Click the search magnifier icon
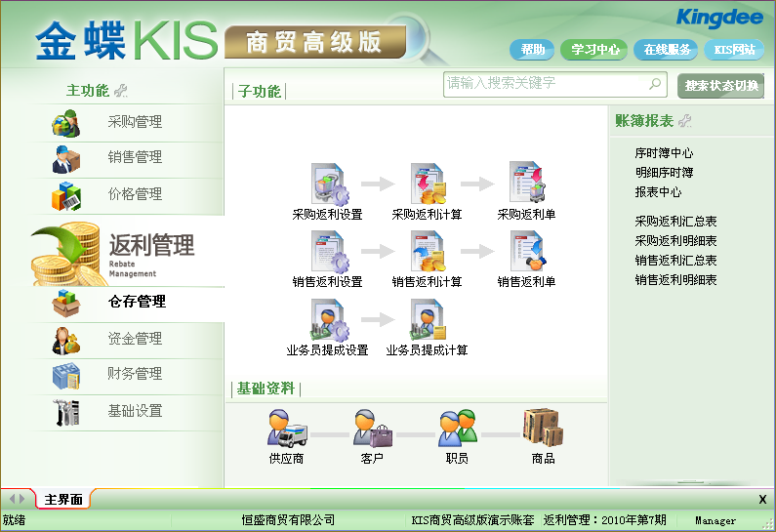Screen dimensions: 776x532 [656, 84]
